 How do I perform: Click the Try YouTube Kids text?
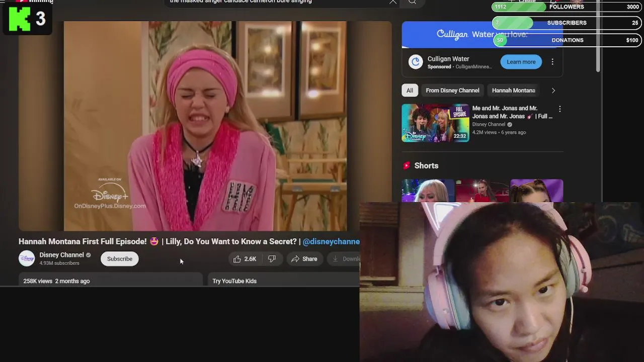234,281
